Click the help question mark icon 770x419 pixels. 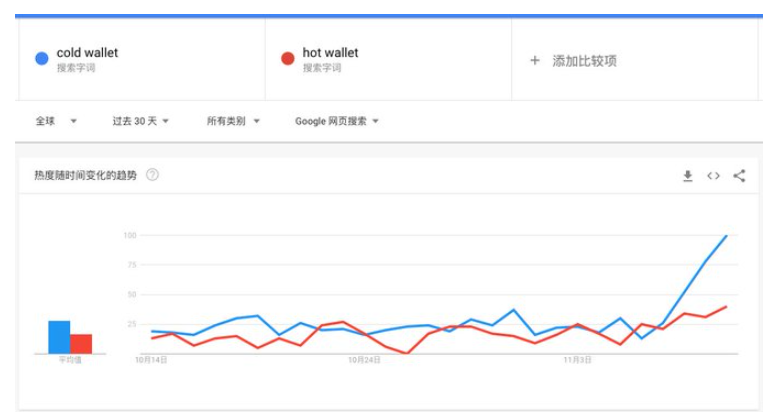click(x=153, y=175)
